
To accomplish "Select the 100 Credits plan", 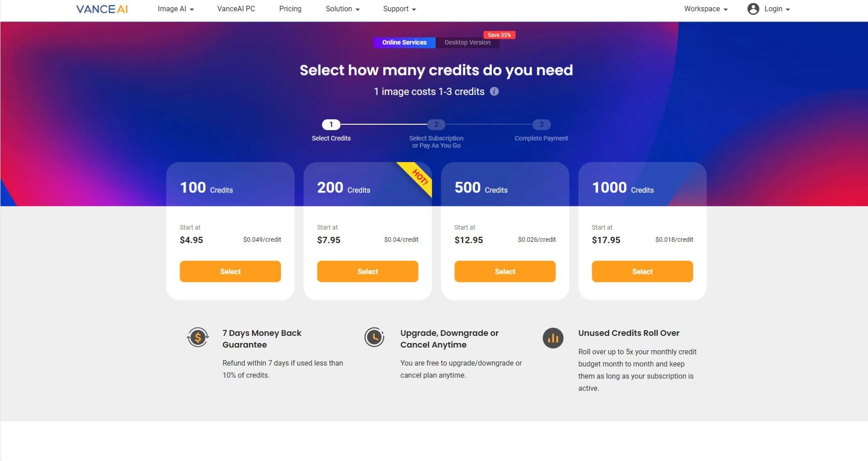I will click(x=230, y=272).
